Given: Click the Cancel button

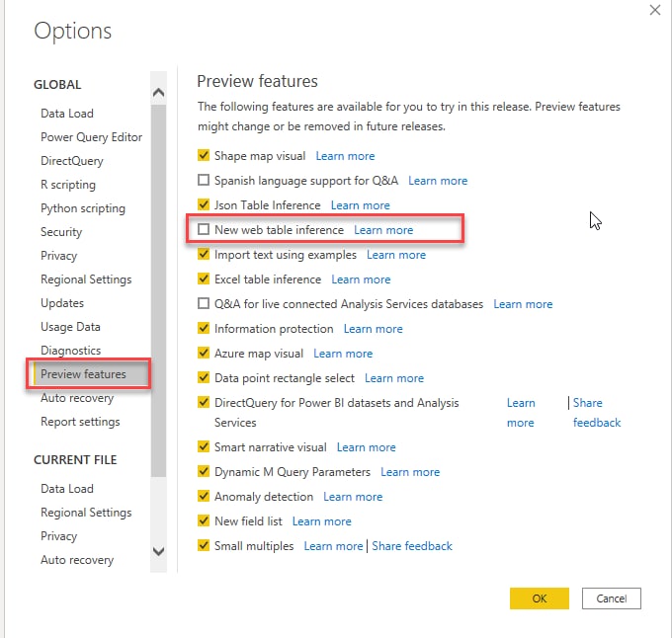Looking at the screenshot, I should [x=611, y=598].
